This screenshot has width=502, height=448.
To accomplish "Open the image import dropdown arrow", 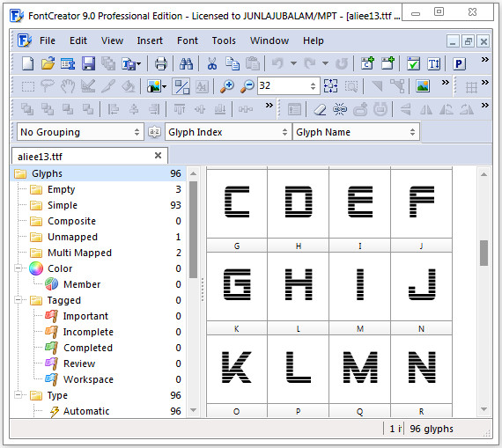I will (x=164, y=86).
